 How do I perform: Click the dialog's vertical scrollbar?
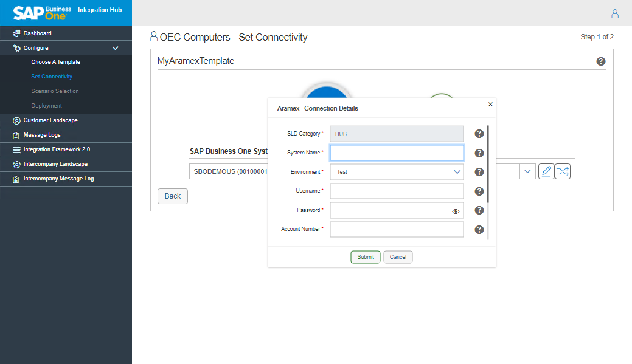click(488, 164)
